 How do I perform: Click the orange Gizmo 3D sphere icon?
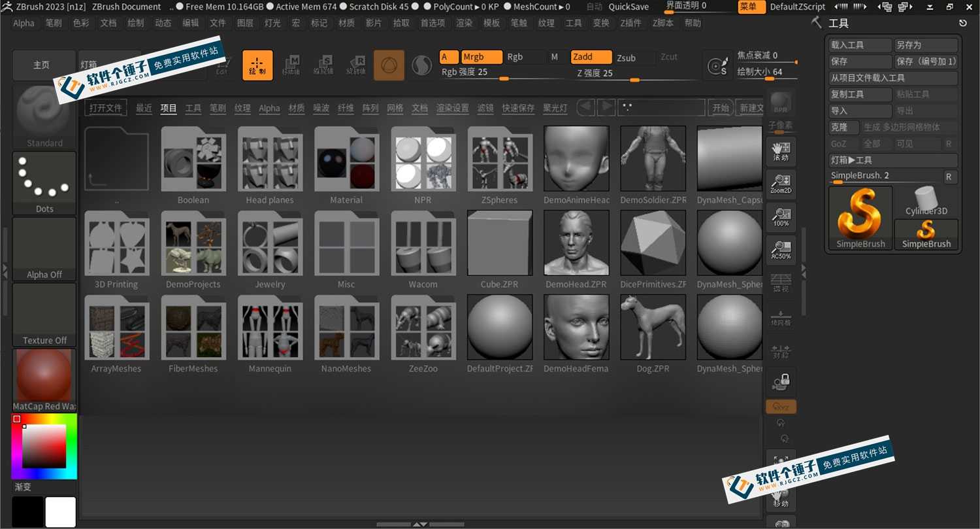click(x=389, y=65)
